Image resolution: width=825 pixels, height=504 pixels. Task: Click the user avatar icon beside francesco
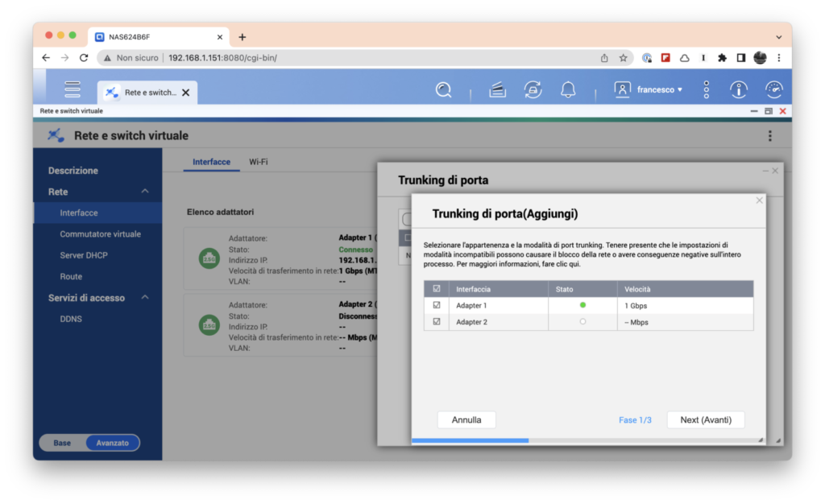622,90
